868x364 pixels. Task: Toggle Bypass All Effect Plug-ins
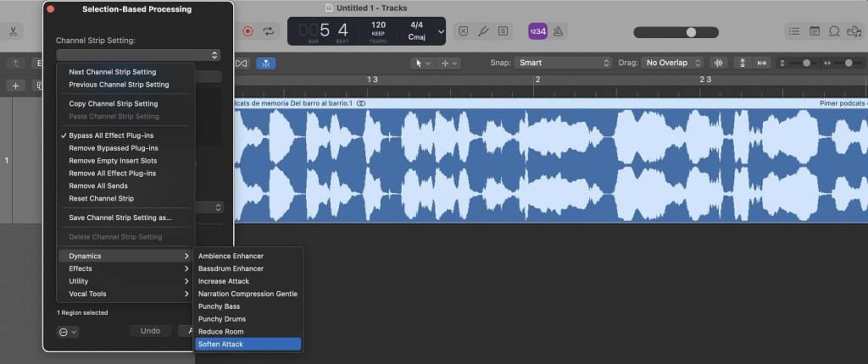tap(111, 135)
